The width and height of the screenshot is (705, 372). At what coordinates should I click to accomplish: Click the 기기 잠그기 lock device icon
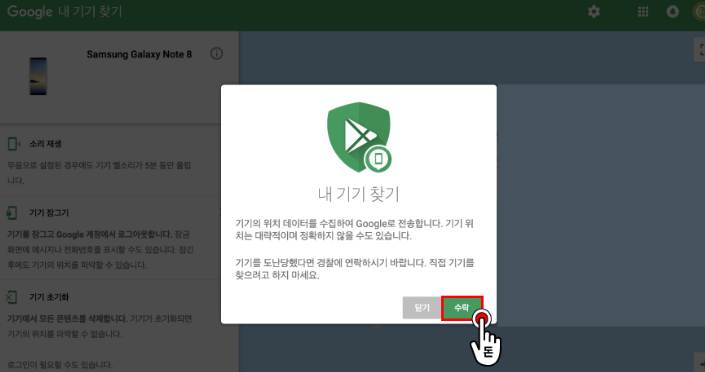[x=12, y=213]
